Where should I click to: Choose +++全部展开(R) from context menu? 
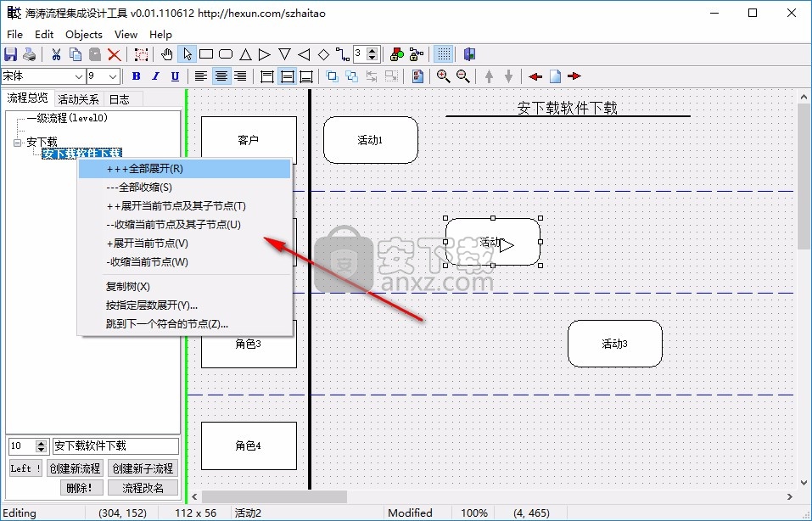click(184, 169)
